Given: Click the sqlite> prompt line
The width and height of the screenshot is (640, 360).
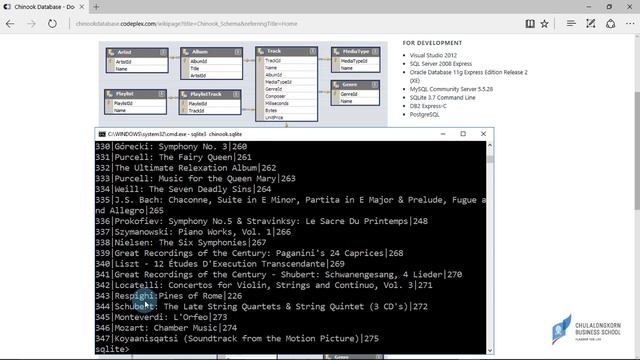Looking at the screenshot, I should coord(112,349).
